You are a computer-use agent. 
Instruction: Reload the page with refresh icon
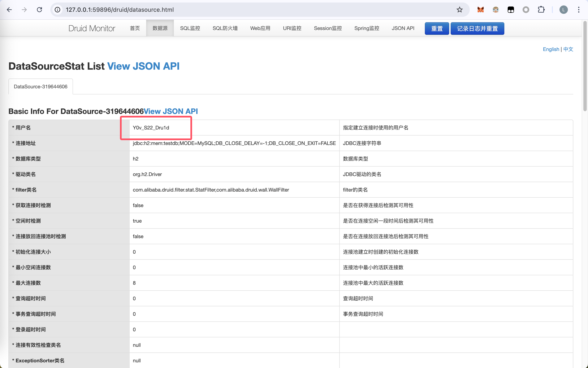(x=39, y=10)
